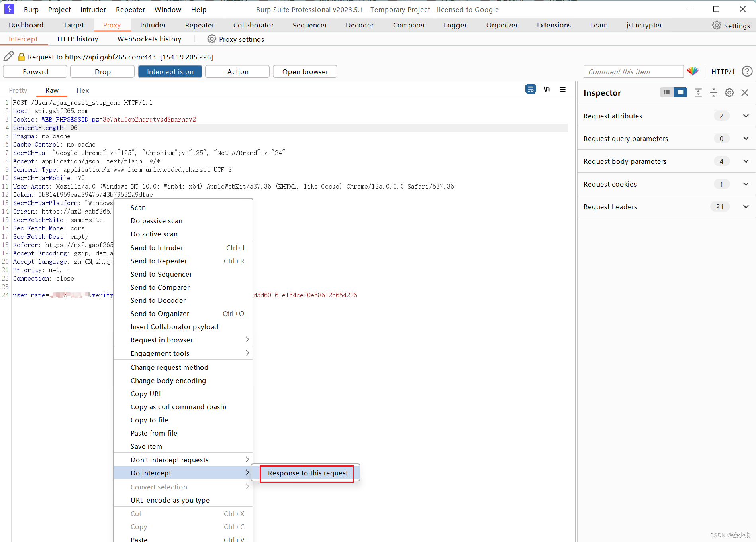Open the Window menu
Image resolution: width=756 pixels, height=542 pixels.
[168, 10]
